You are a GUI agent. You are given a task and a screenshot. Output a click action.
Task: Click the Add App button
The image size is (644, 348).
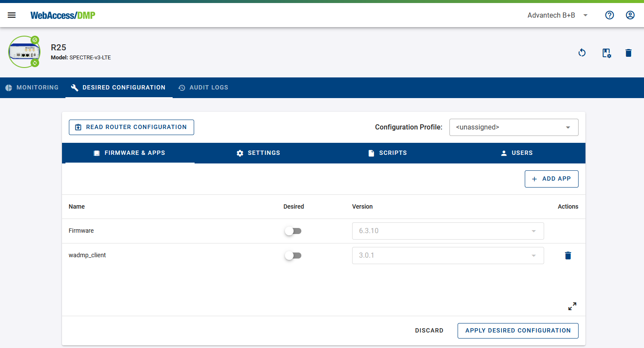(551, 179)
